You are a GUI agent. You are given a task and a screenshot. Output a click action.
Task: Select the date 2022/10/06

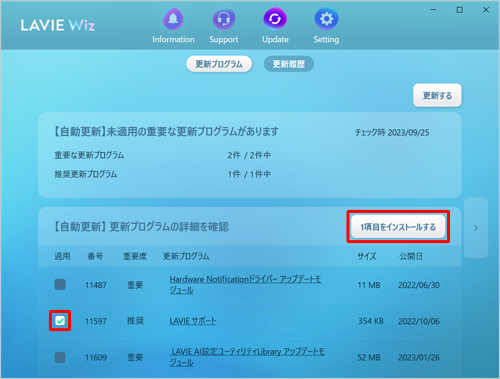(419, 321)
